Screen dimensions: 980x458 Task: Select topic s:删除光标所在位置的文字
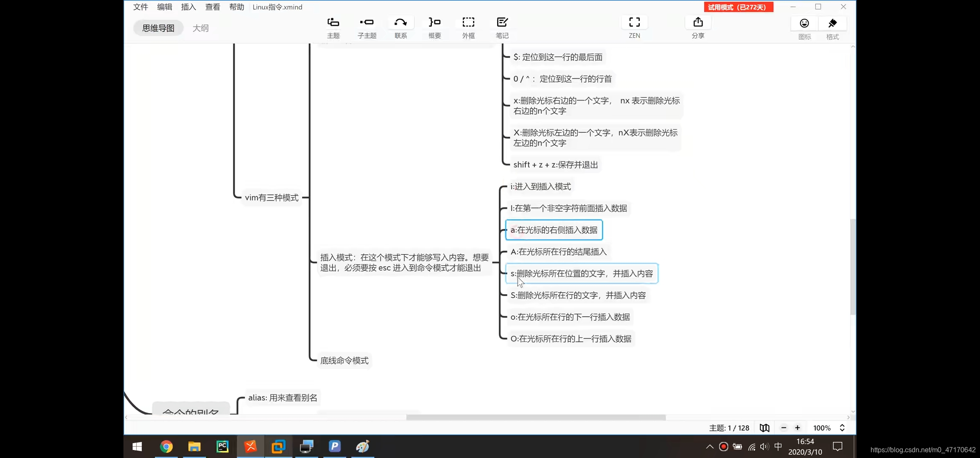(582, 274)
